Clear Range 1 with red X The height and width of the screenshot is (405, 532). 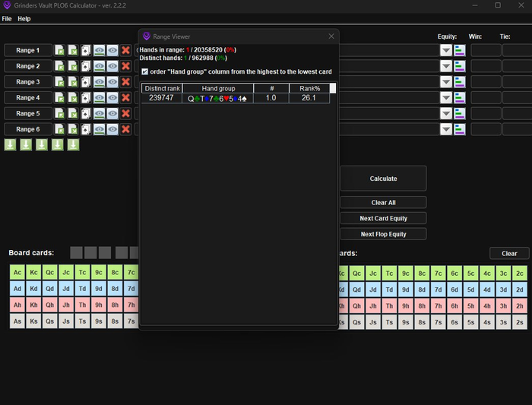point(126,50)
